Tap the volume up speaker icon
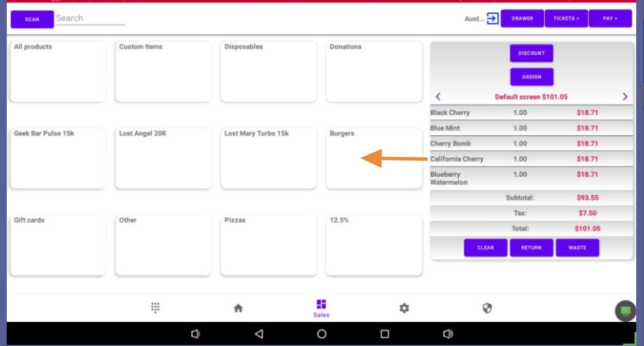 448,334
